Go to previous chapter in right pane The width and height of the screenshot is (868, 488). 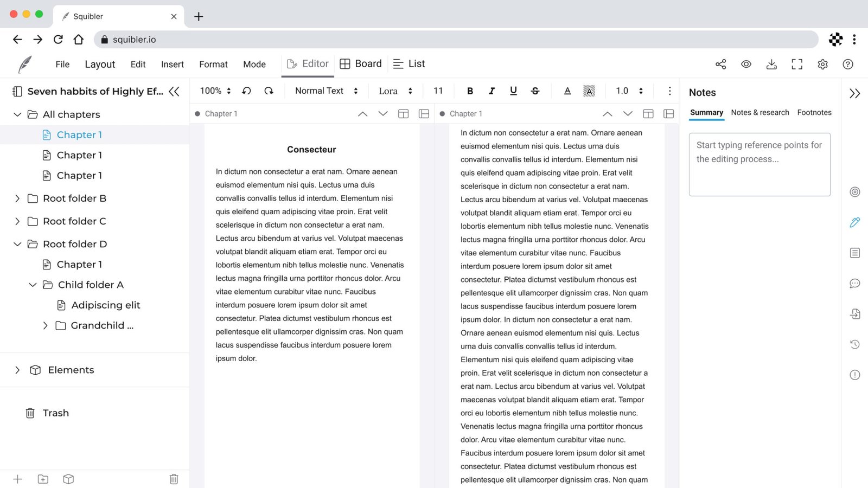pyautogui.click(x=608, y=113)
